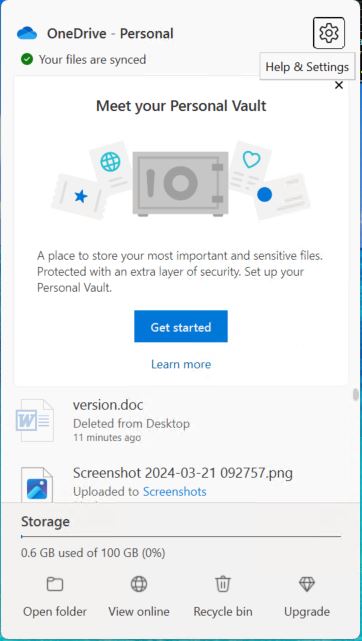Click the Meet your Personal Vault heading

coord(181,106)
